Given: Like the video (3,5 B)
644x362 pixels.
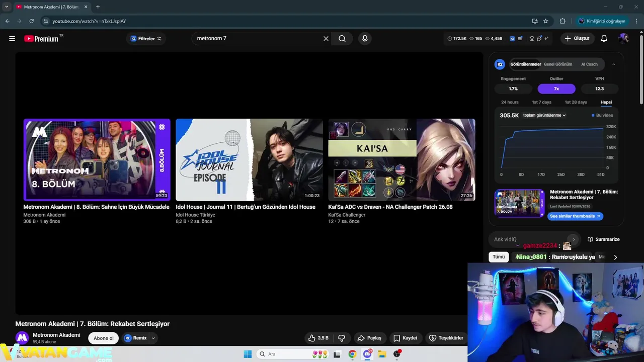Looking at the screenshot, I should [x=318, y=338].
